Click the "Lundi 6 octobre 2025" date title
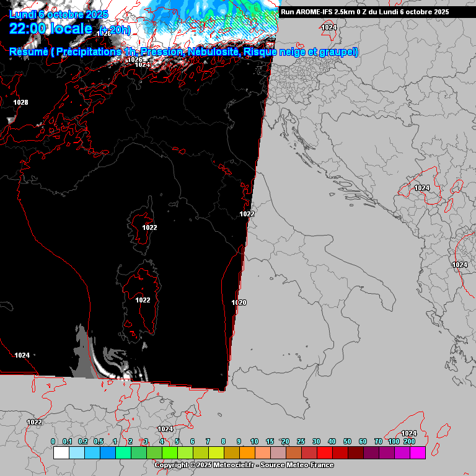This screenshot has width=476, height=476. coord(59,14)
